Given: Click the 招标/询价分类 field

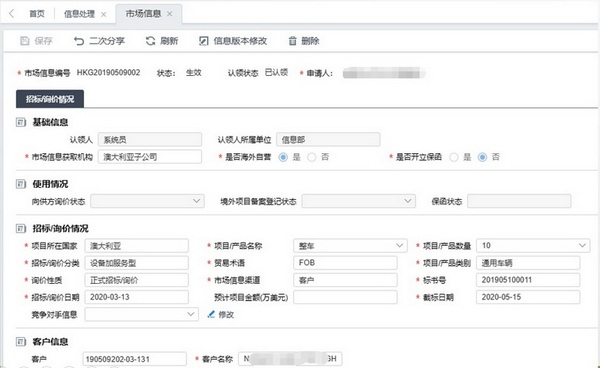Looking at the screenshot, I should [137, 263].
